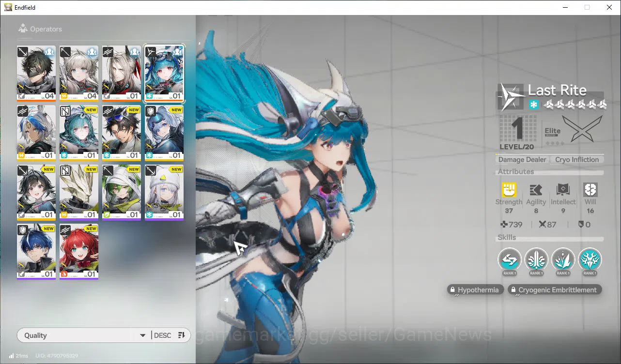Click the Will brain icon
This screenshot has width=621, height=364.
[x=590, y=190]
